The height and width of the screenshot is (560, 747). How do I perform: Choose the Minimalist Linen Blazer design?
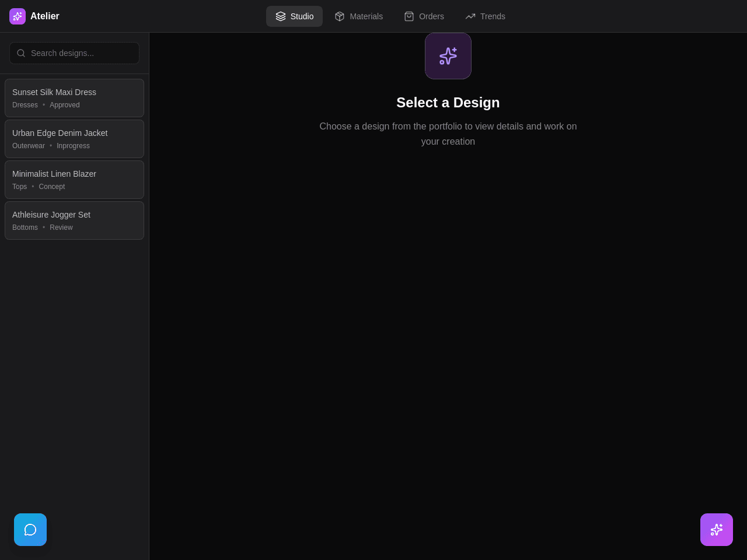click(74, 180)
